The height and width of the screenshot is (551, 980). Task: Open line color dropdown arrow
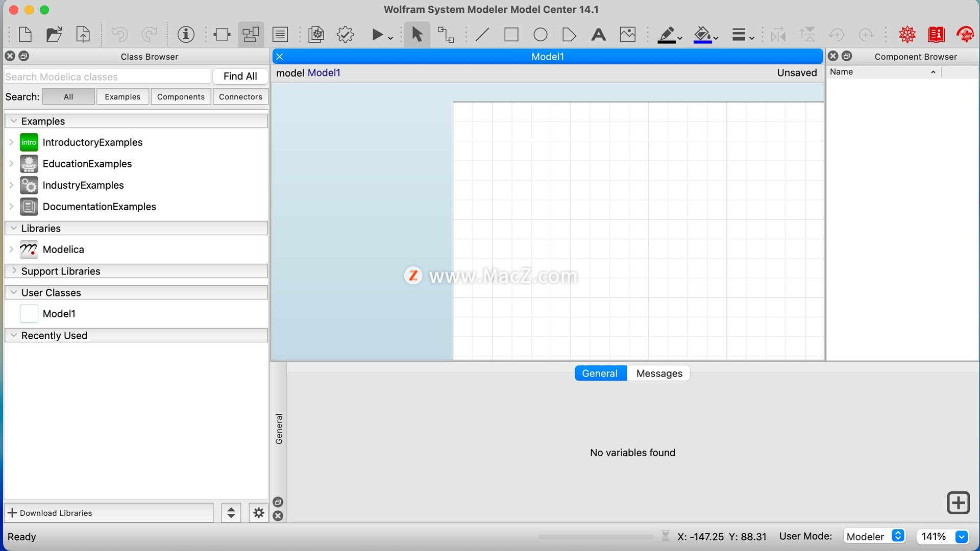tap(680, 38)
